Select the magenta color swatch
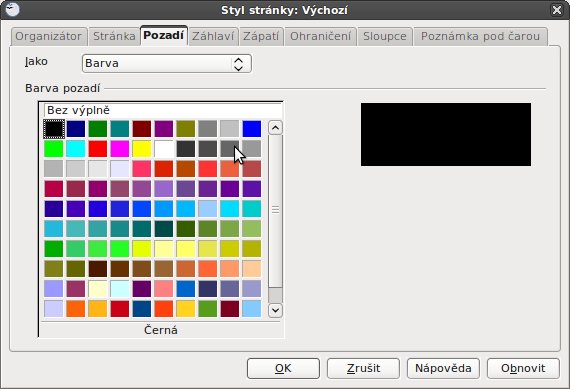Viewport: 570px width, 389px height. click(x=120, y=149)
